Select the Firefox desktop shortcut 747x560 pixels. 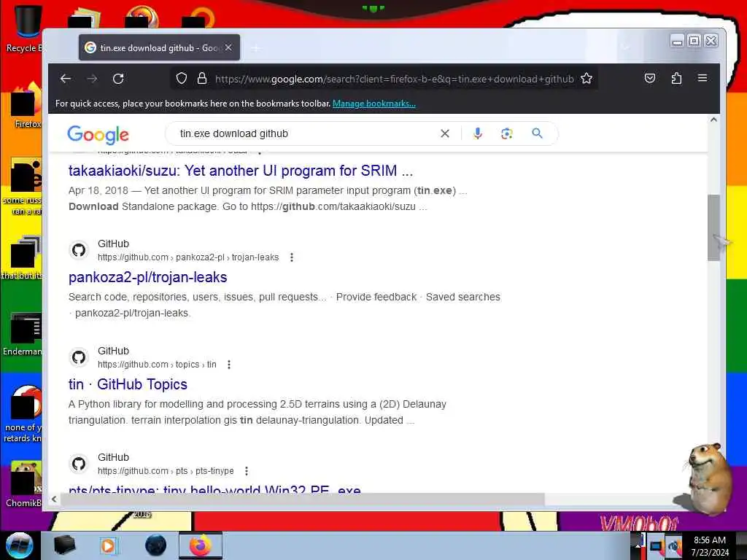pos(26,106)
